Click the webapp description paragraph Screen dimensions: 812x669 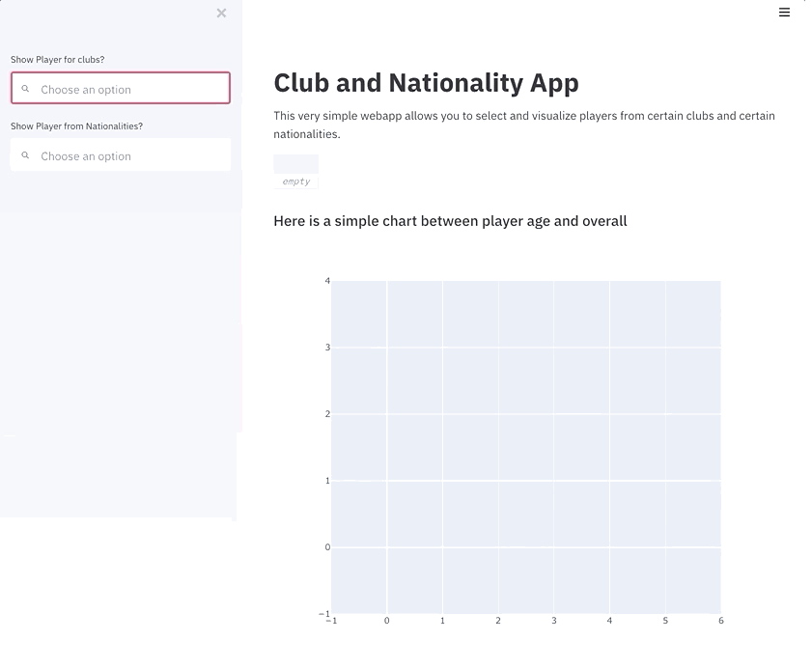[x=523, y=125]
